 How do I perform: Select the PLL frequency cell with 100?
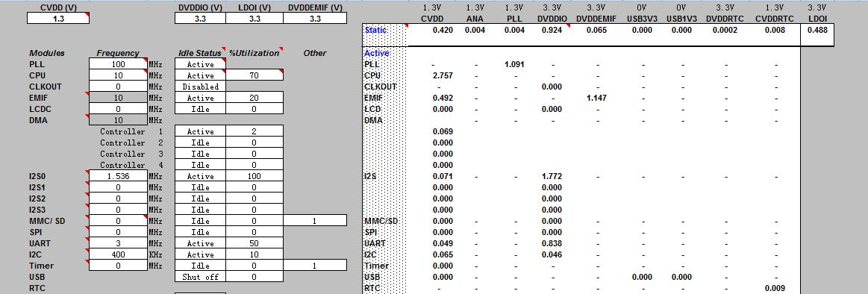pos(119,64)
